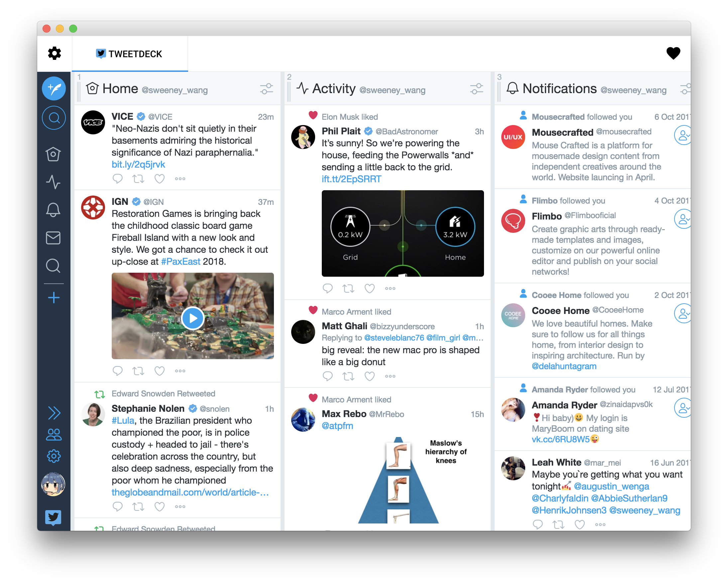Retweet Phil Plait's tweet

pos(348,288)
